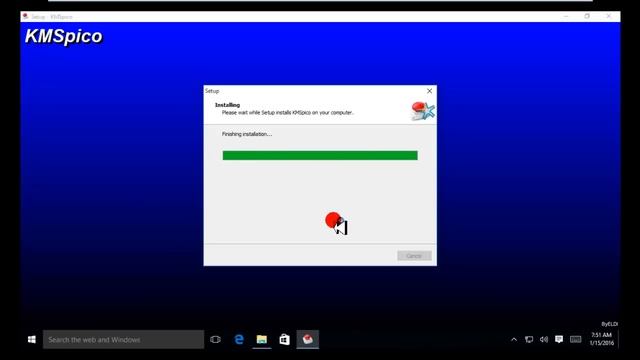Close the Setup - KMSpico background window
The width and height of the screenshot is (640, 360).
tap(609, 16)
